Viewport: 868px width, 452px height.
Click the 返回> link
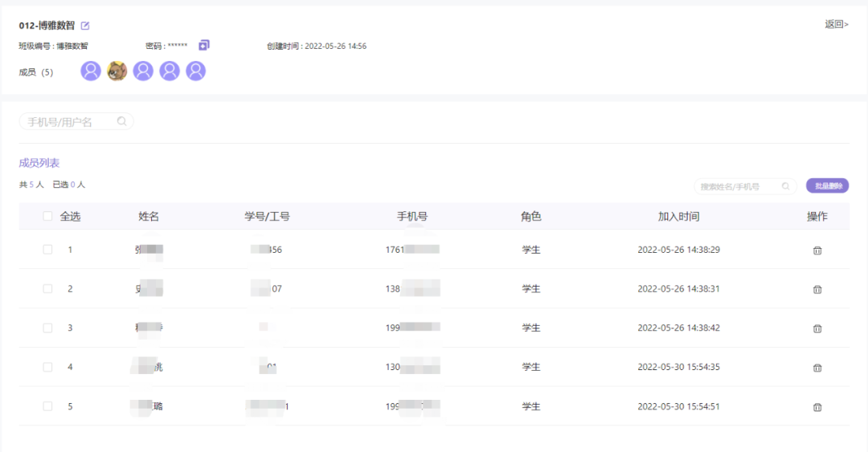point(837,24)
